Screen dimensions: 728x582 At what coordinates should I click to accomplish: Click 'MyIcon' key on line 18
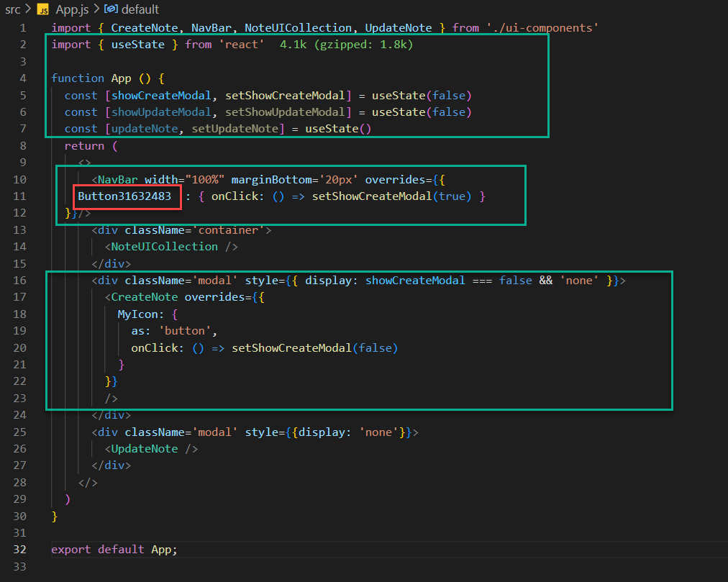(x=137, y=314)
